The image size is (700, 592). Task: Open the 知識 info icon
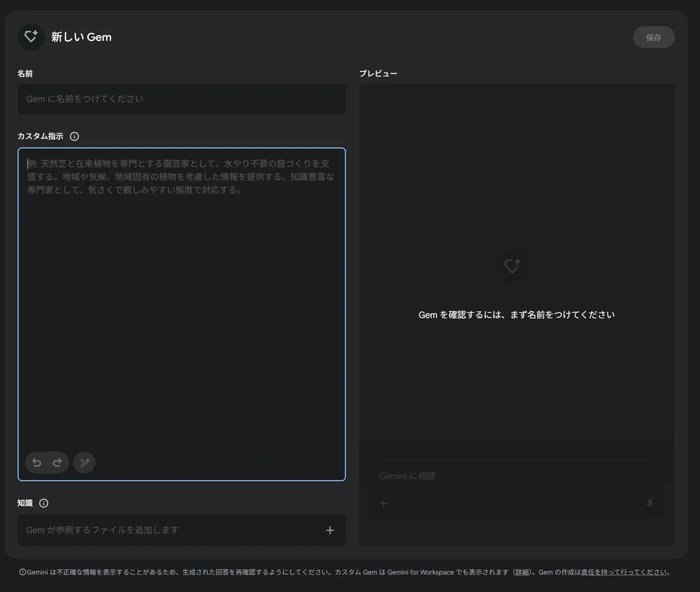click(44, 503)
